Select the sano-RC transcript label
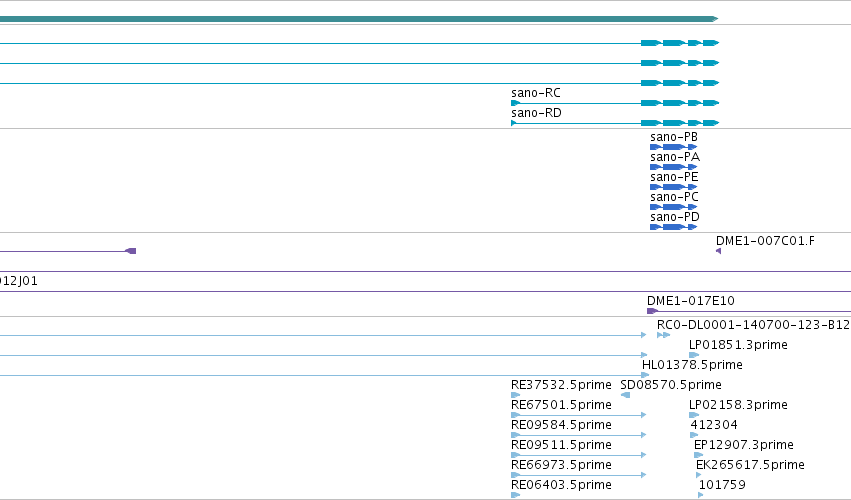 coord(536,93)
